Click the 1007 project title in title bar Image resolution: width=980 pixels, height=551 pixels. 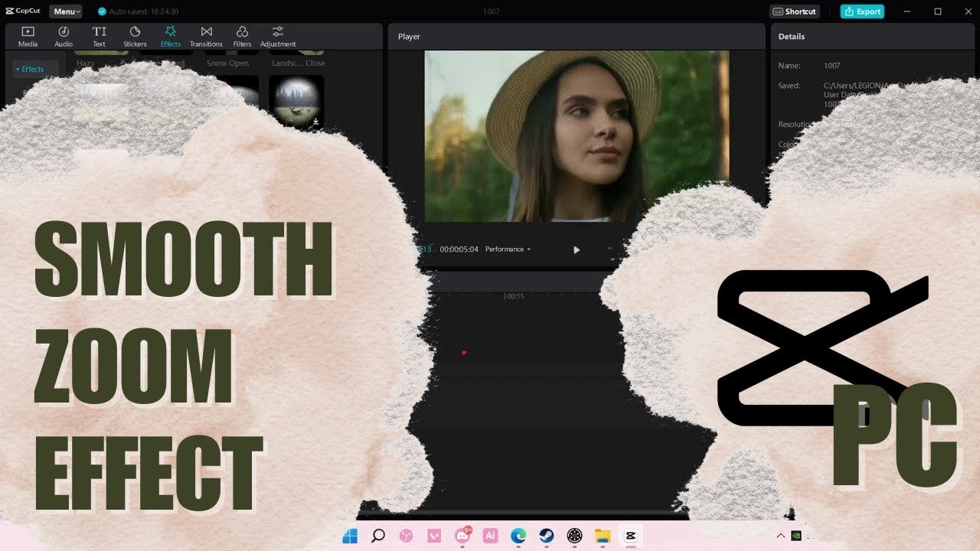[x=492, y=11]
